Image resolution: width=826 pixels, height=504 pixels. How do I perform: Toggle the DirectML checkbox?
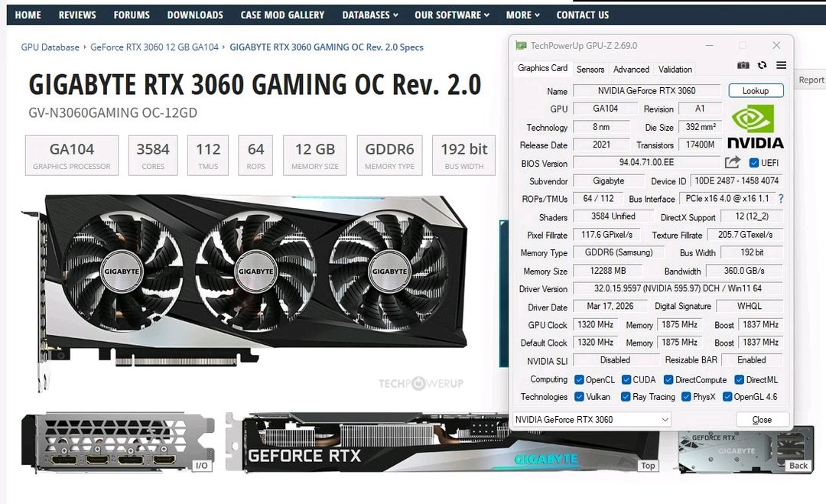pyautogui.click(x=739, y=379)
